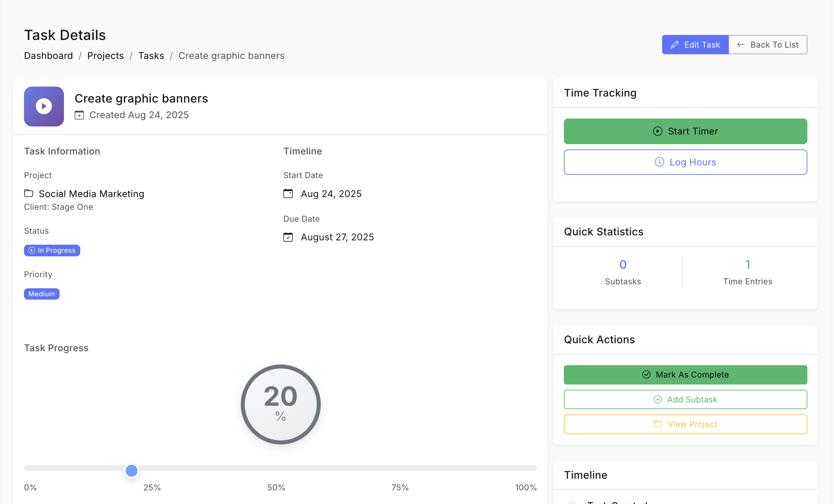
Task: Click the In Progress status badge
Action: (x=52, y=250)
